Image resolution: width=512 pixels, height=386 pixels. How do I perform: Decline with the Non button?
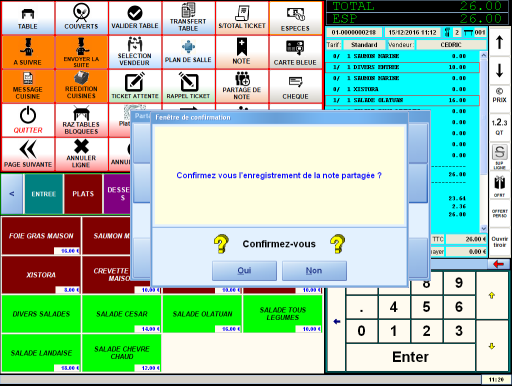(314, 271)
